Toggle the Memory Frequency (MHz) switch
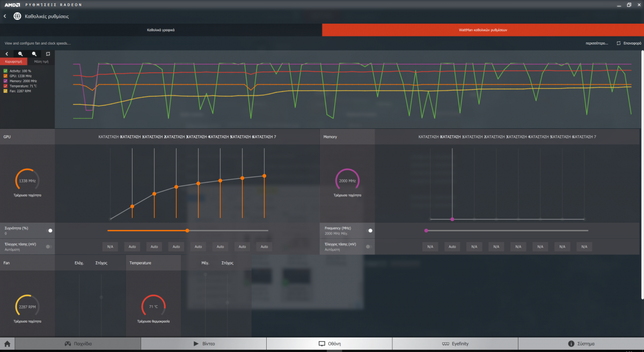The width and height of the screenshot is (644, 352). click(369, 230)
